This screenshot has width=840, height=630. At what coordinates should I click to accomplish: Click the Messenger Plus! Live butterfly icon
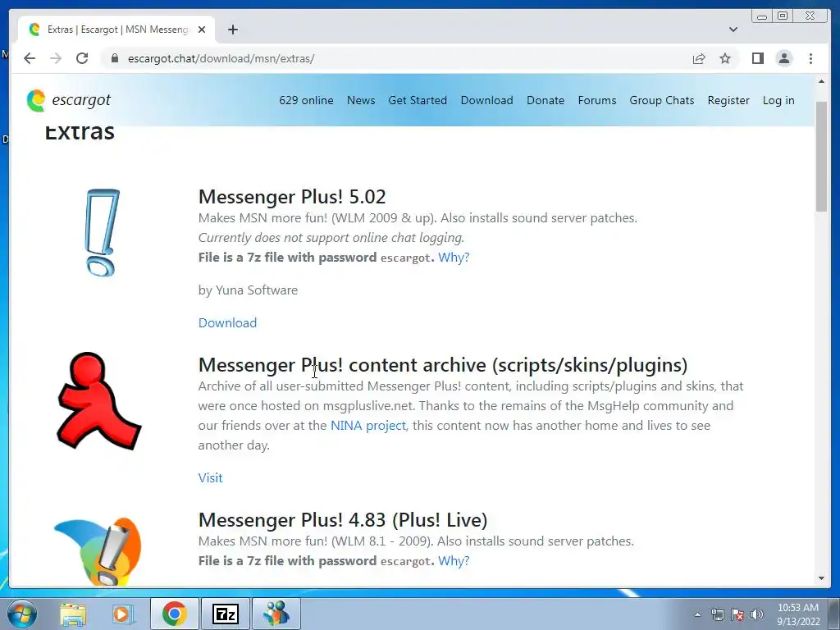point(98,551)
